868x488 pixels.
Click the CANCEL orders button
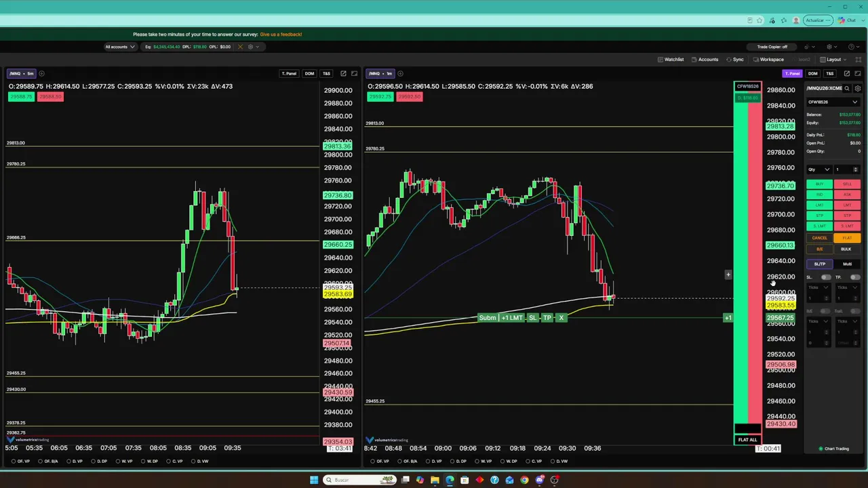point(819,238)
